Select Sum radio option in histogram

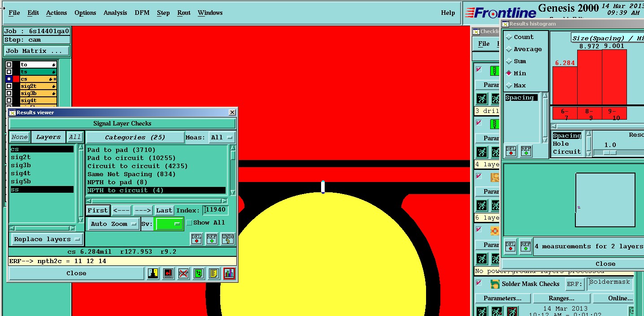tap(509, 61)
